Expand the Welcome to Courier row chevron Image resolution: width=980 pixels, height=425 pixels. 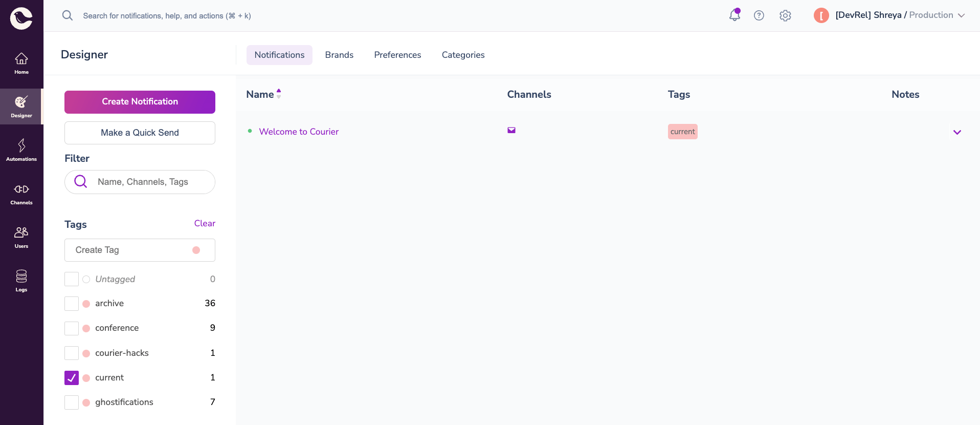tap(957, 132)
